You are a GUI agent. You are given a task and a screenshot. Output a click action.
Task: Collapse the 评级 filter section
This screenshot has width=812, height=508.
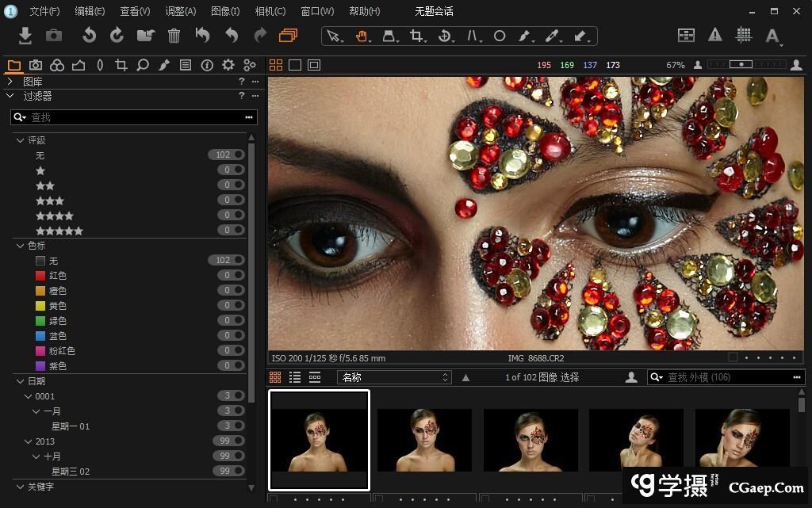[x=20, y=140]
